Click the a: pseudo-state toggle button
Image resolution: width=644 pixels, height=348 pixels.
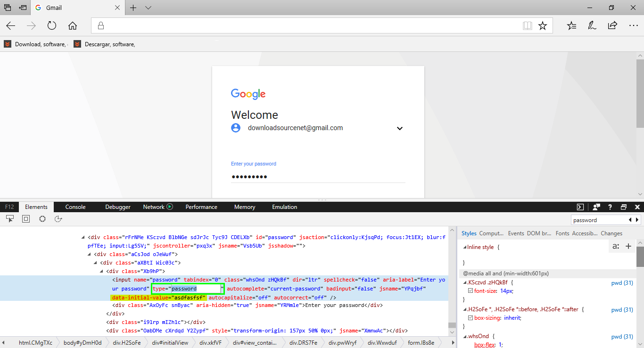click(616, 246)
